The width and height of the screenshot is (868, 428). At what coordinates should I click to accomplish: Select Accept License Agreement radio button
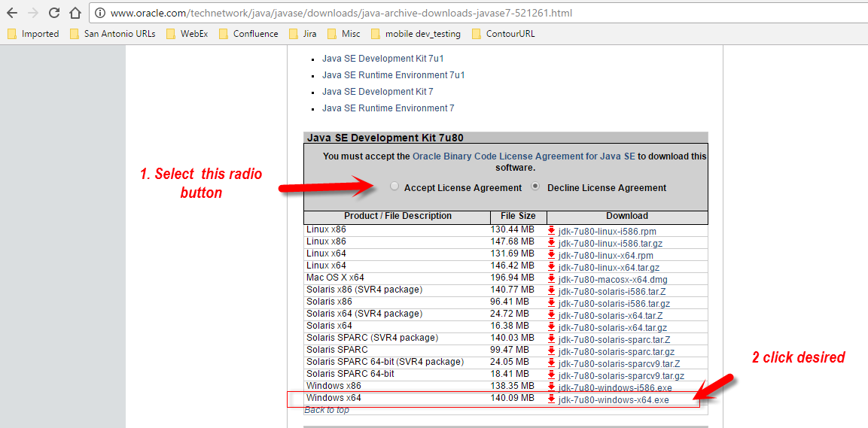(394, 187)
